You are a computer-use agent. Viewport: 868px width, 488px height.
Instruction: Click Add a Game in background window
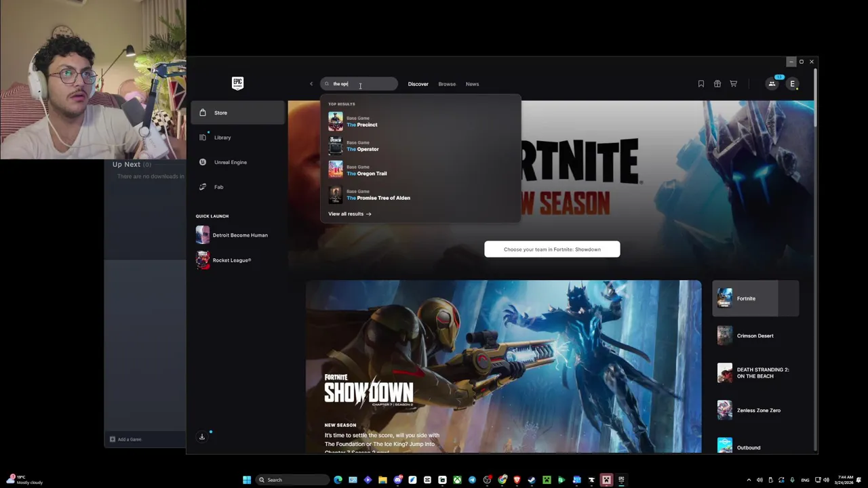point(125,439)
